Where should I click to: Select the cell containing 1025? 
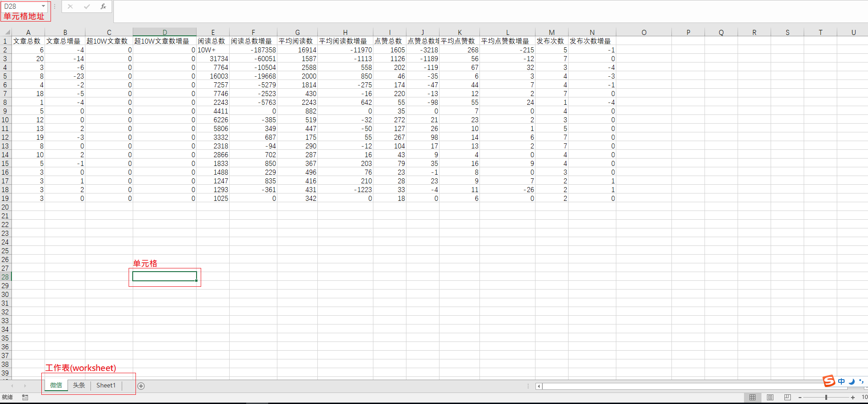(213, 199)
